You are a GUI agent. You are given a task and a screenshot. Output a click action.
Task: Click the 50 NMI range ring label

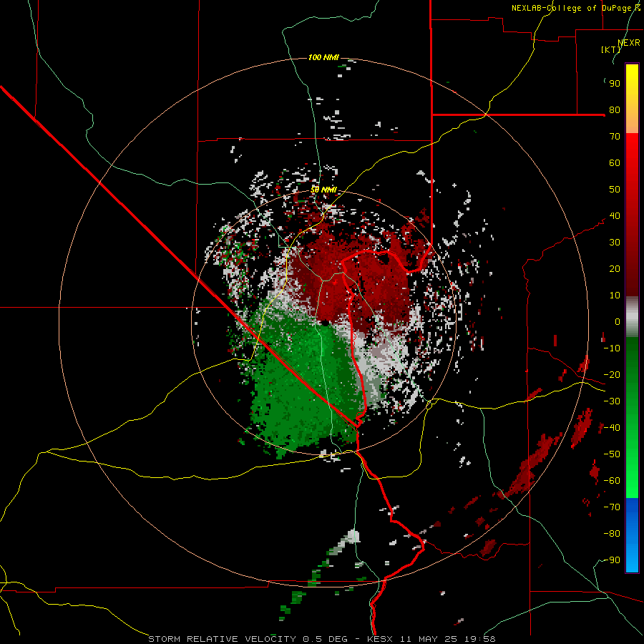(323, 190)
